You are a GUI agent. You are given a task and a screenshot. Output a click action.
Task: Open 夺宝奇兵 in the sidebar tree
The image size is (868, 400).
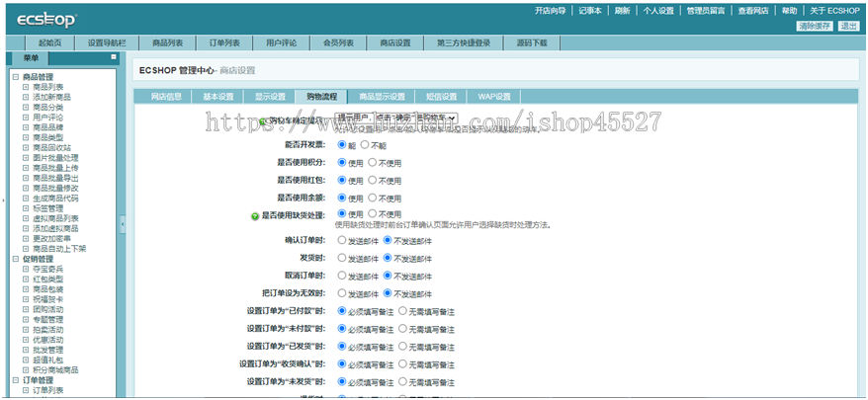pyautogui.click(x=48, y=269)
